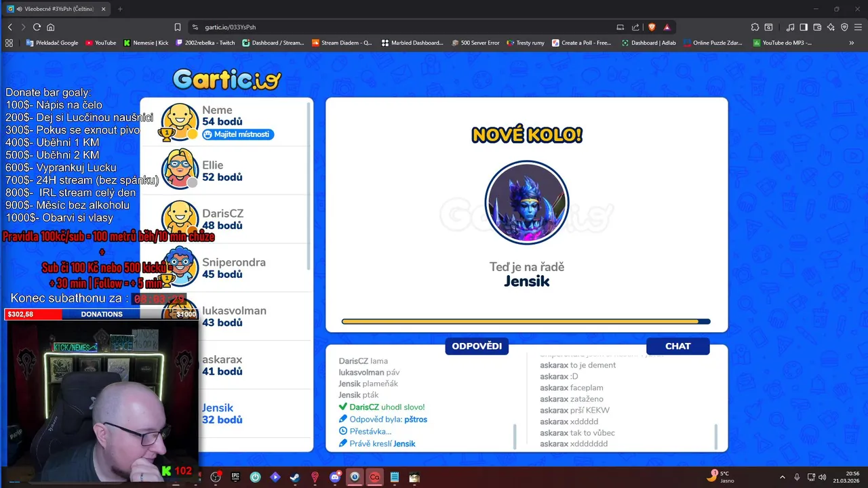The height and width of the screenshot is (488, 868).
Task: Show hidden bookmarks with double chevron
Action: [x=852, y=43]
